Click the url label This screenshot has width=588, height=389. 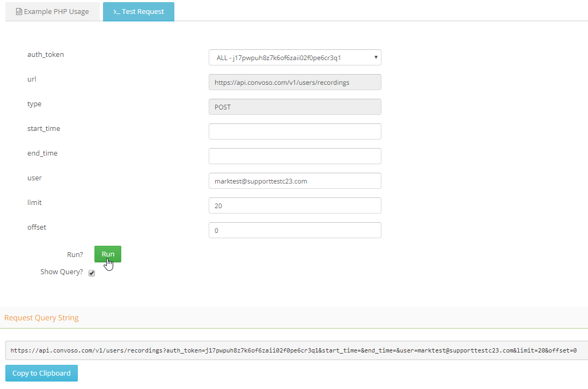click(x=32, y=79)
